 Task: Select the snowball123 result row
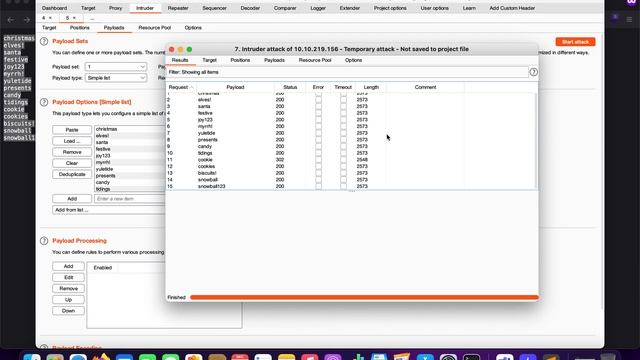(351, 186)
